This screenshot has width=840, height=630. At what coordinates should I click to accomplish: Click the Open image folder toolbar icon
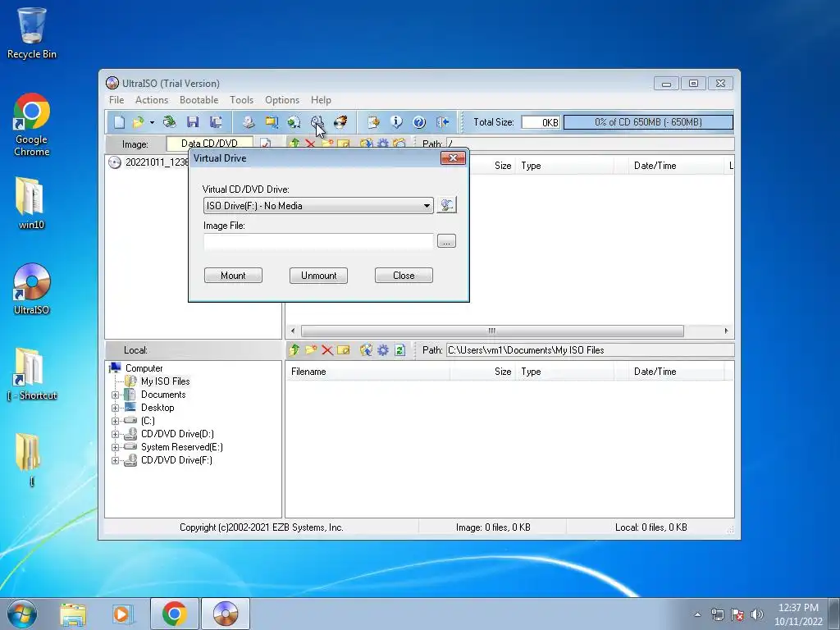(138, 122)
